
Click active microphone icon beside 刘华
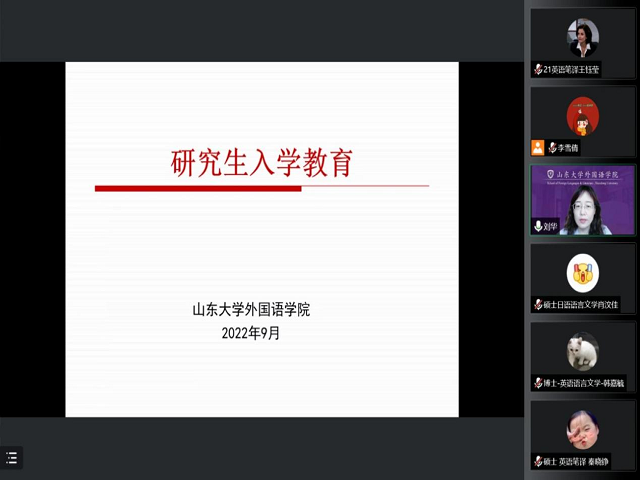[x=538, y=226]
